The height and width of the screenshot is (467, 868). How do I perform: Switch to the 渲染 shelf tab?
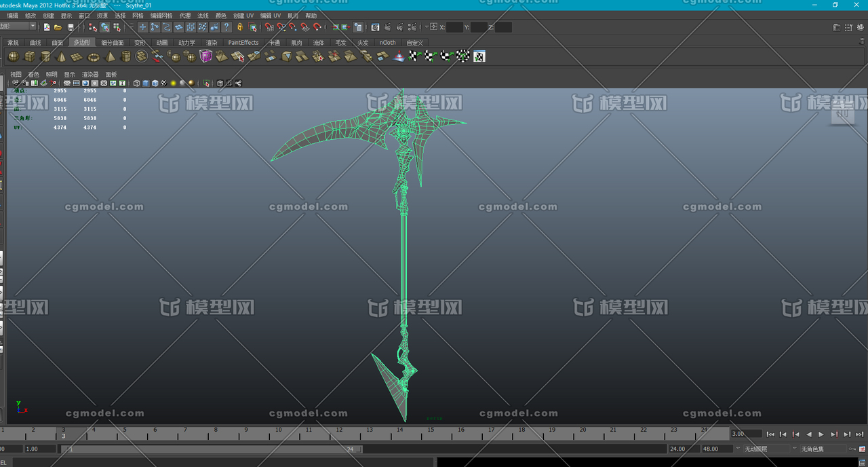tap(212, 43)
